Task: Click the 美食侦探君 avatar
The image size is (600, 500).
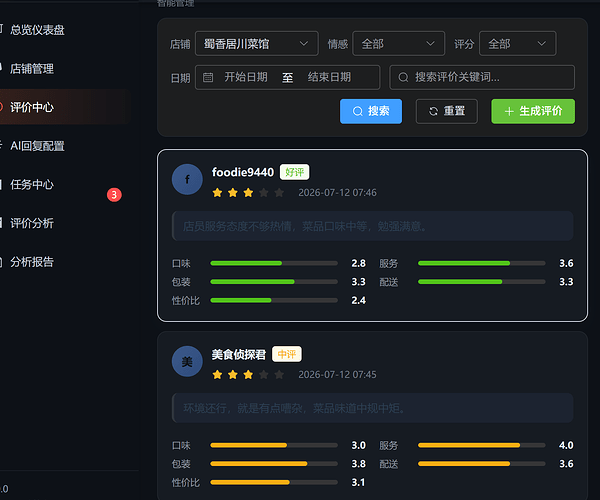Action: click(187, 362)
